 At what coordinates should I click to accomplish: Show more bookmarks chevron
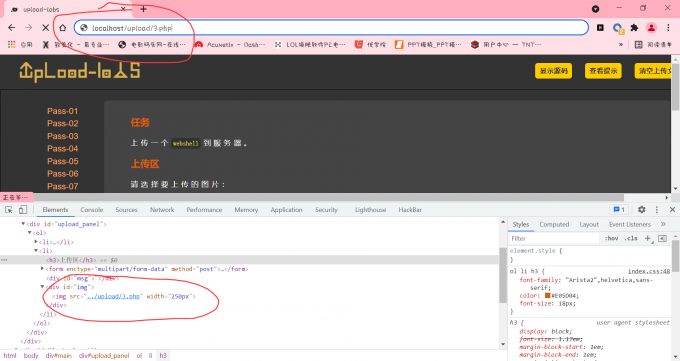(x=621, y=44)
